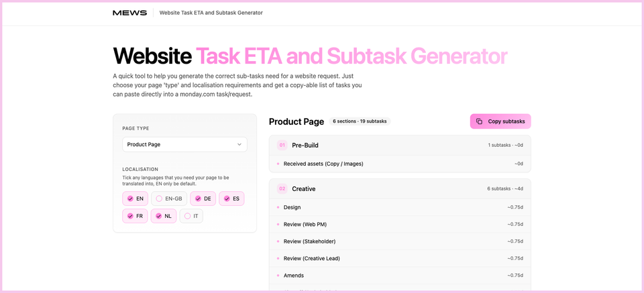Untick the DE language checkbox

[203, 198]
